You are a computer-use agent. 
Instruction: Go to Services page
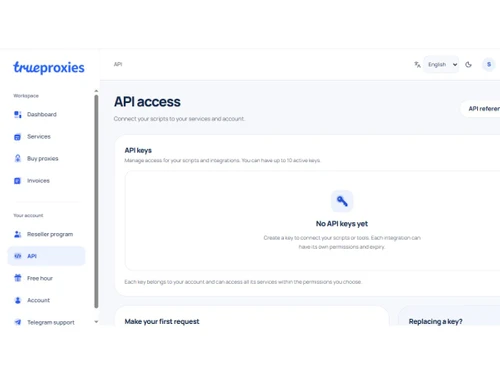click(46, 137)
